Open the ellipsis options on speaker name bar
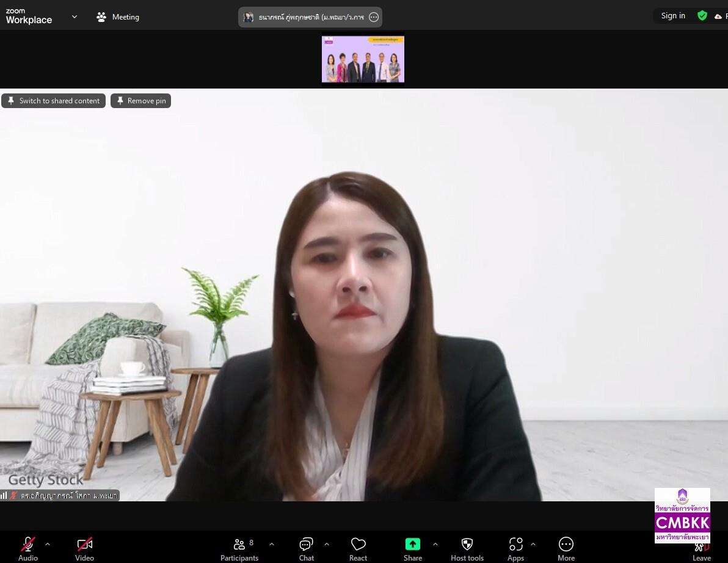This screenshot has width=728, height=563. point(374,17)
